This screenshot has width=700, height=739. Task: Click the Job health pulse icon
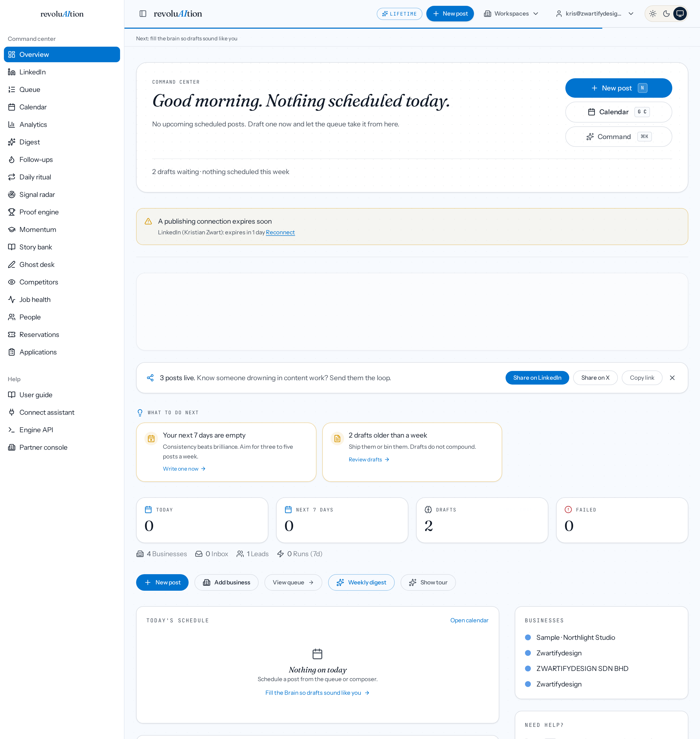[x=12, y=300]
